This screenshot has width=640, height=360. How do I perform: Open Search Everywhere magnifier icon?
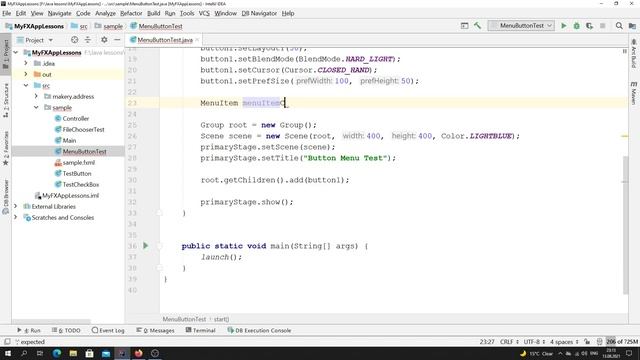619,26
